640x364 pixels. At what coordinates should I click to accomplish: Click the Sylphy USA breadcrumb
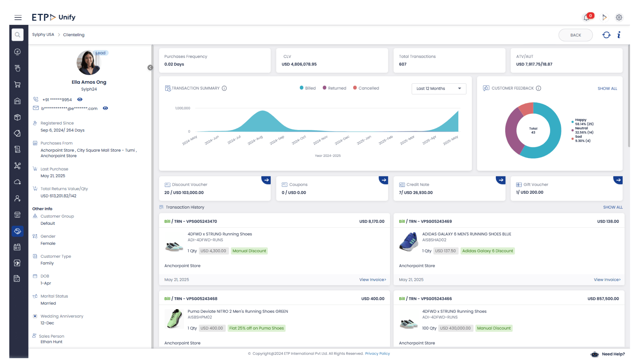coord(43,35)
